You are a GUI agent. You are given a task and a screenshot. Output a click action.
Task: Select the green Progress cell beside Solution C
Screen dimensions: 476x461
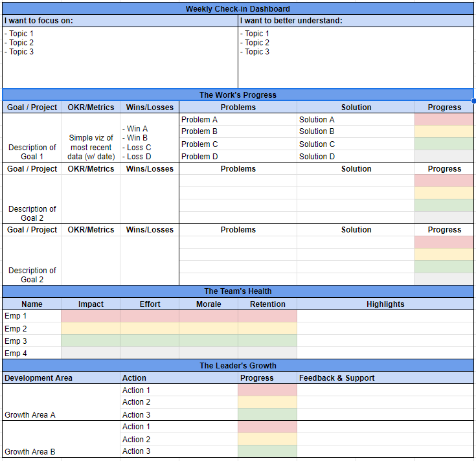pyautogui.click(x=444, y=144)
